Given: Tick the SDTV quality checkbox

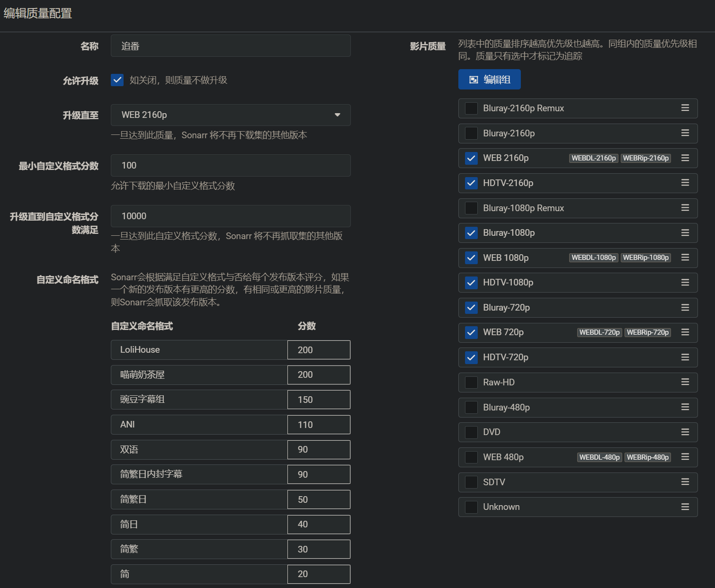Looking at the screenshot, I should point(471,482).
